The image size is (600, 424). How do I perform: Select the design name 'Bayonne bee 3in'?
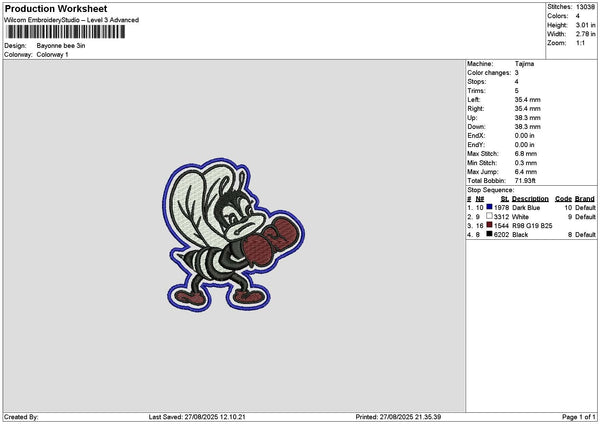(x=61, y=46)
